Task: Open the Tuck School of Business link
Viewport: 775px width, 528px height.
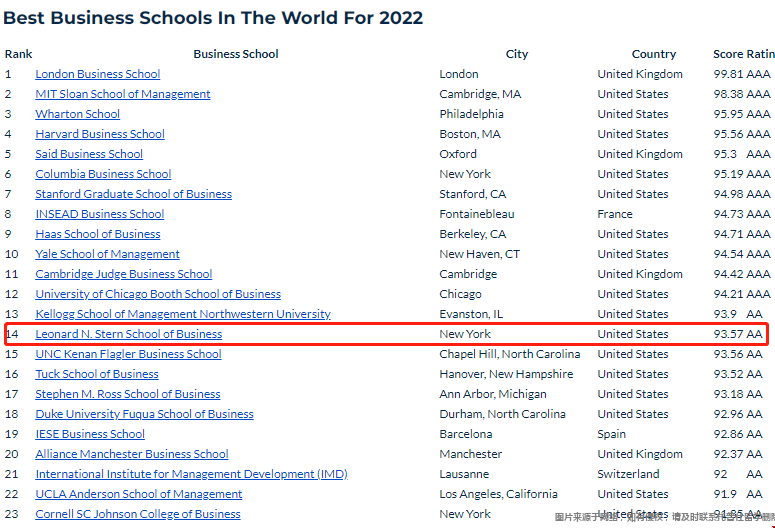Action: tap(97, 374)
